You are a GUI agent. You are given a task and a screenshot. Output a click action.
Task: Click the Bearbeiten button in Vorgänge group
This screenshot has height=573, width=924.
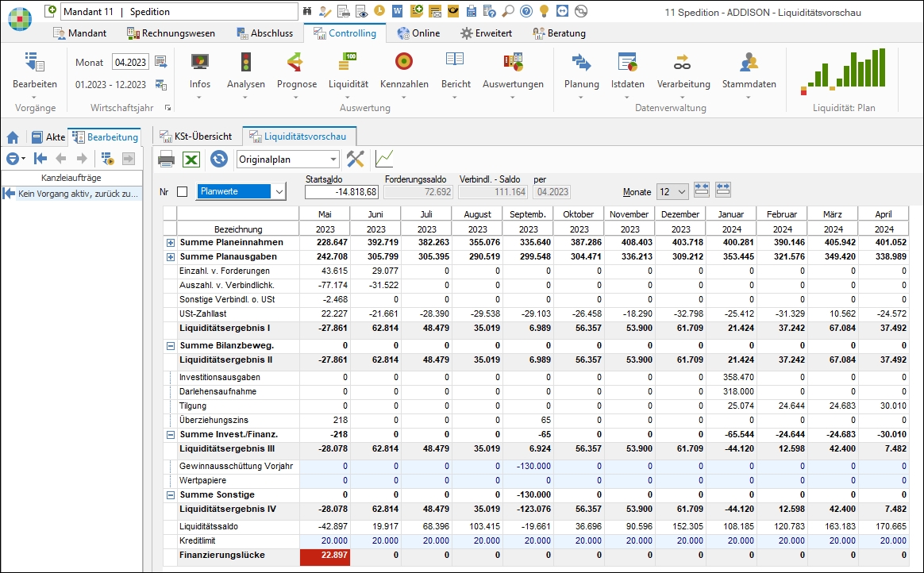(x=35, y=71)
